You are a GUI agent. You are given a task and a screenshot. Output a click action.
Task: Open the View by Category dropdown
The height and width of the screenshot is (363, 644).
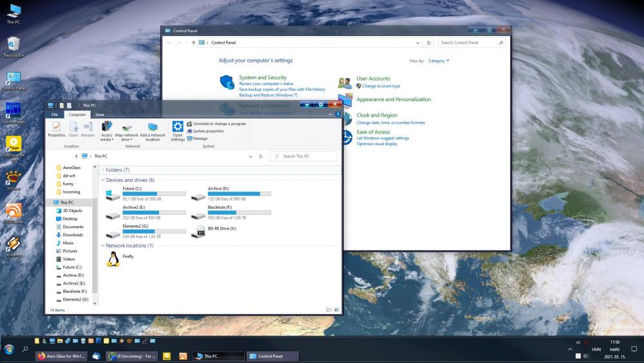439,61
